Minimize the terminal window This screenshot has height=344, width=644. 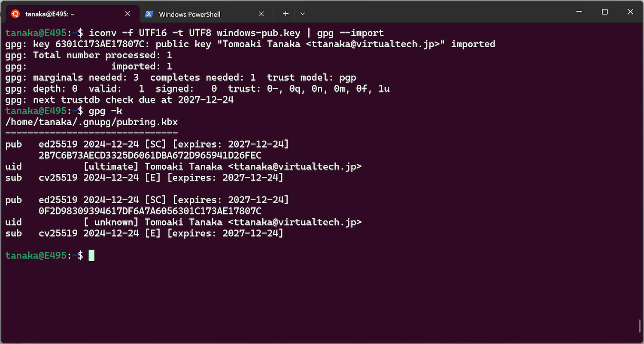(579, 12)
